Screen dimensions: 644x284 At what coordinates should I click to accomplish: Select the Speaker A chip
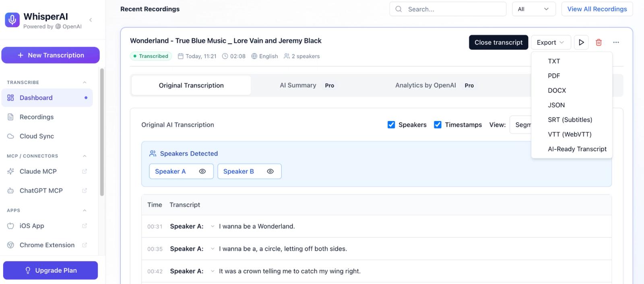click(x=181, y=171)
